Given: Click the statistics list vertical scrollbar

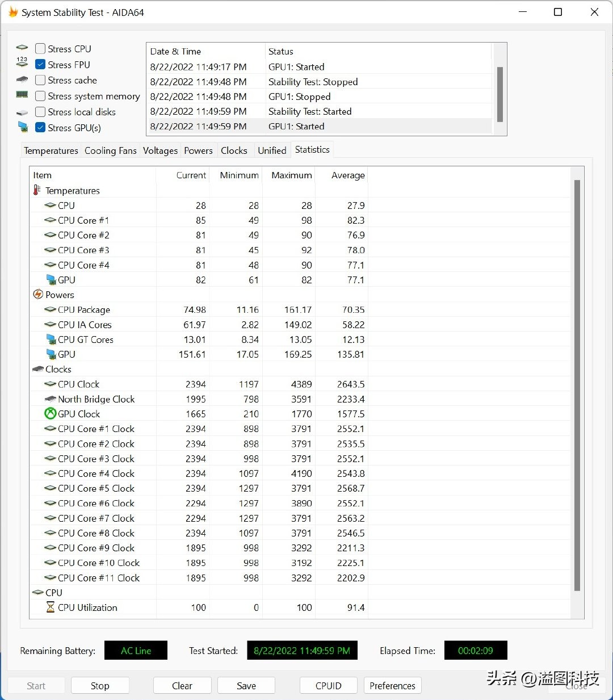Looking at the screenshot, I should [x=577, y=385].
